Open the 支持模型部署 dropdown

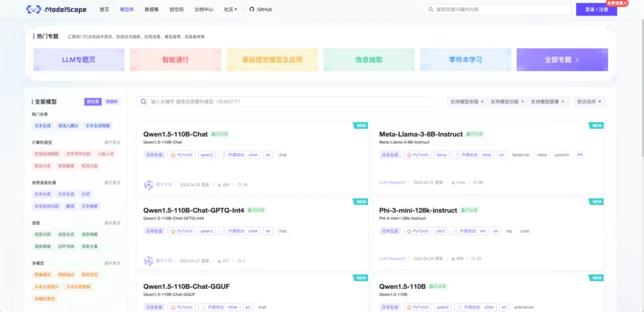point(547,101)
